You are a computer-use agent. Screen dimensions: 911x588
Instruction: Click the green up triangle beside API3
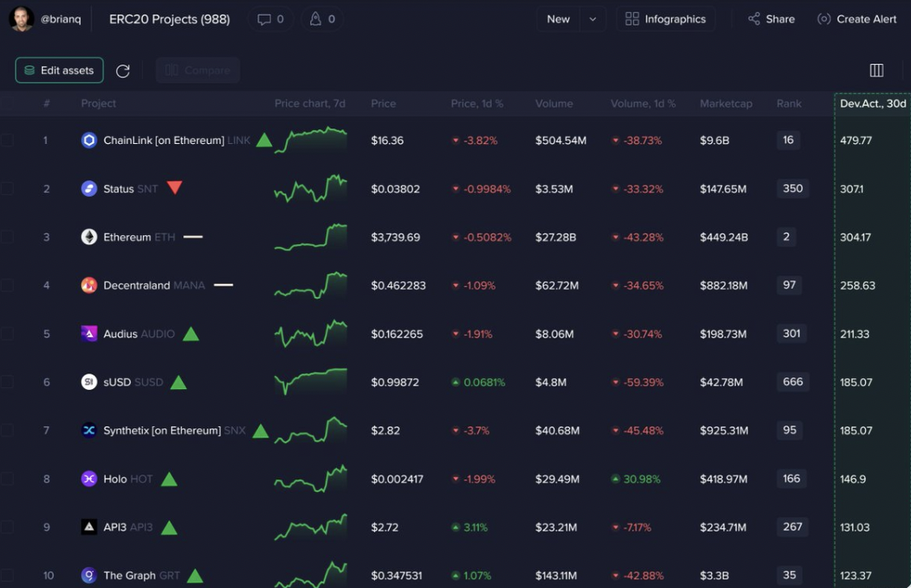point(169,527)
